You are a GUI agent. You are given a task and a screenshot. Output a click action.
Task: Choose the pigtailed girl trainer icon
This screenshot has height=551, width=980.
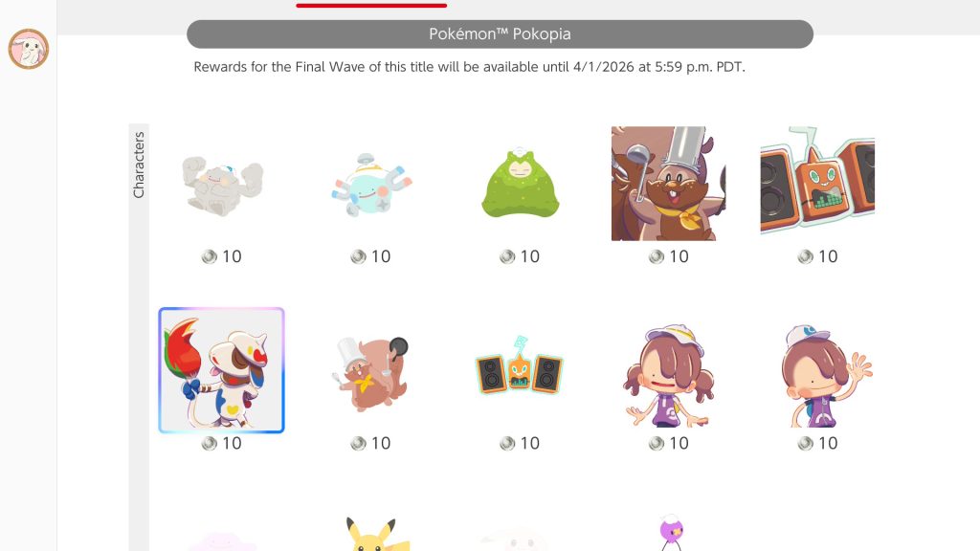668,375
